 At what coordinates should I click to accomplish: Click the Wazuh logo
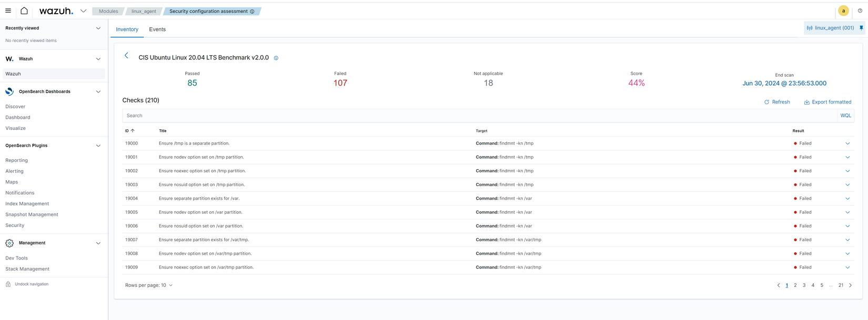[56, 11]
